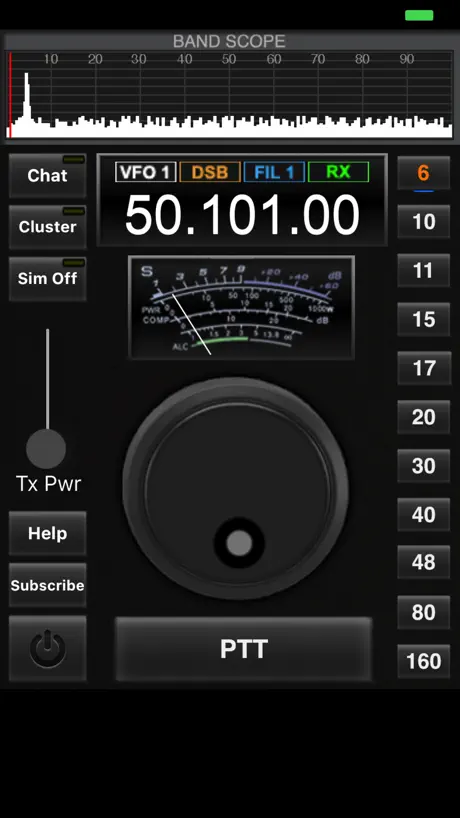460x818 pixels.
Task: Hit the PTT transmit button
Action: point(244,649)
